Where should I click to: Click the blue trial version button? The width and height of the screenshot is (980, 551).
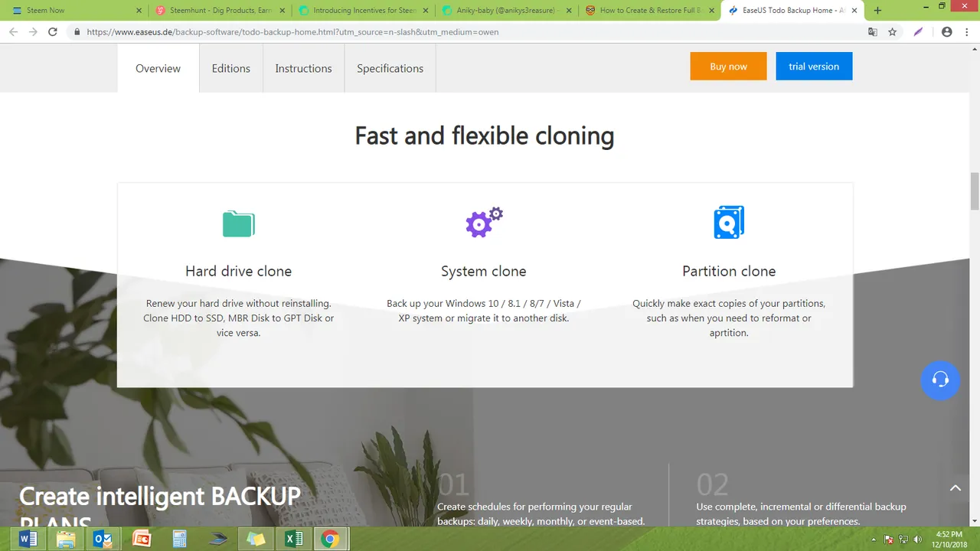814,67
